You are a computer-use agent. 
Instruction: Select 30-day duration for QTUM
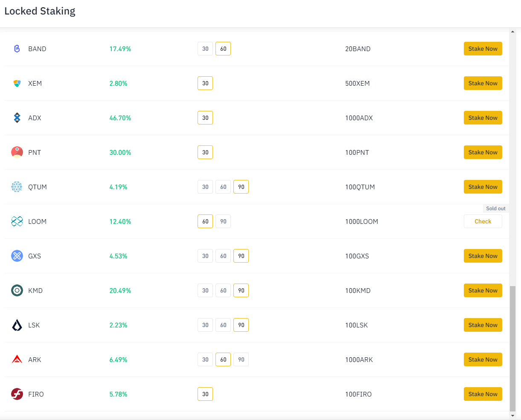205,187
